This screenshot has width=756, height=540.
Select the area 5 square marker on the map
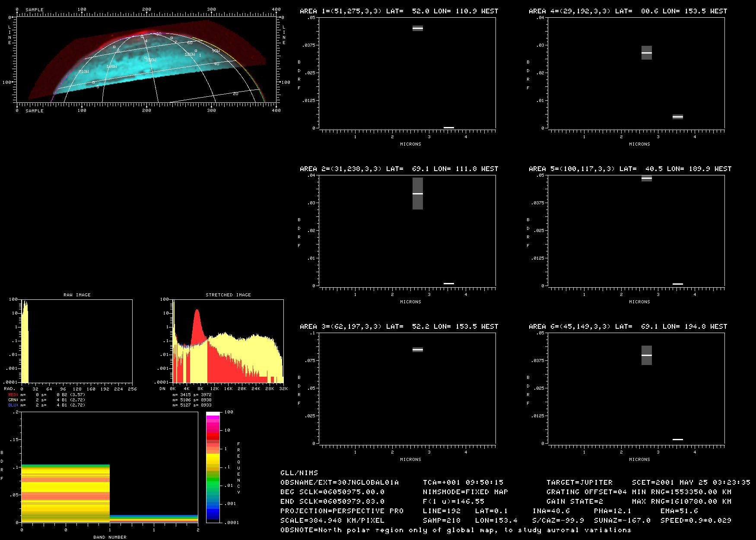pos(93,82)
